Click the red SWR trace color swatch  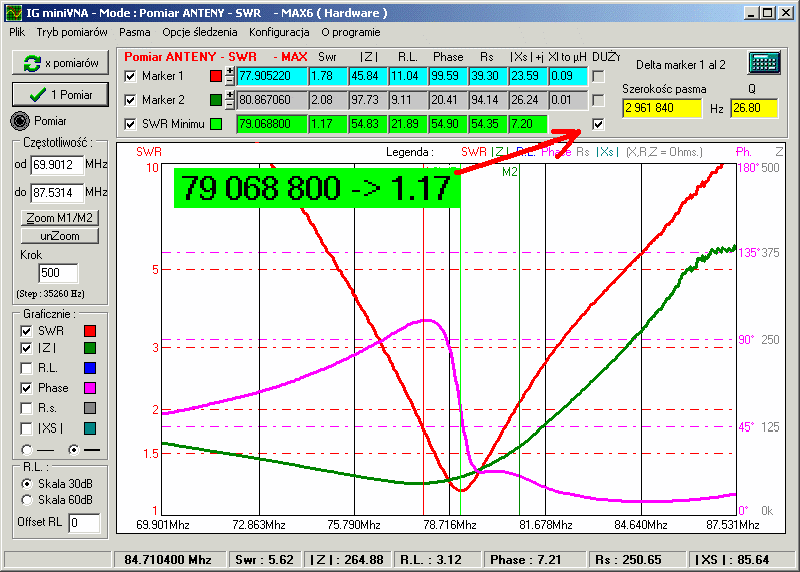point(89,331)
